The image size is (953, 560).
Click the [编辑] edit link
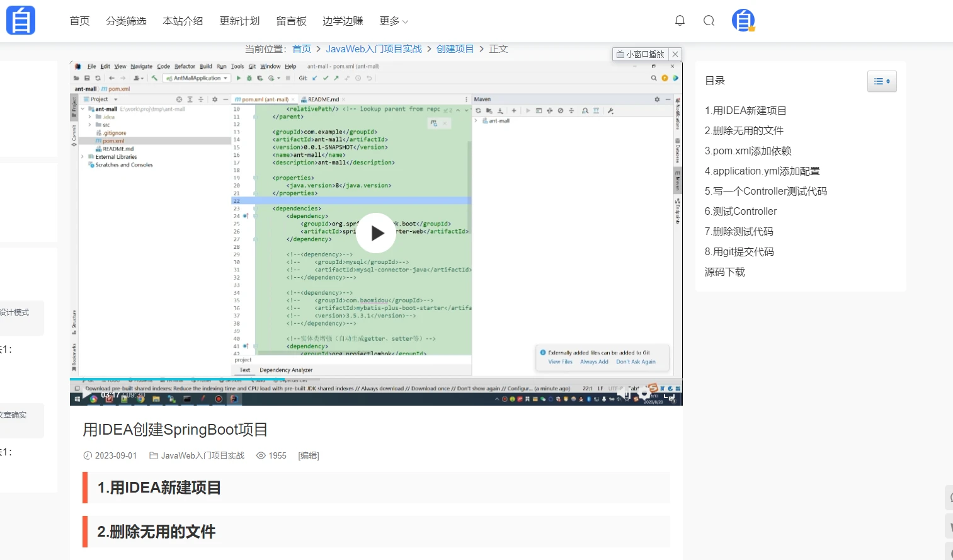point(309,455)
